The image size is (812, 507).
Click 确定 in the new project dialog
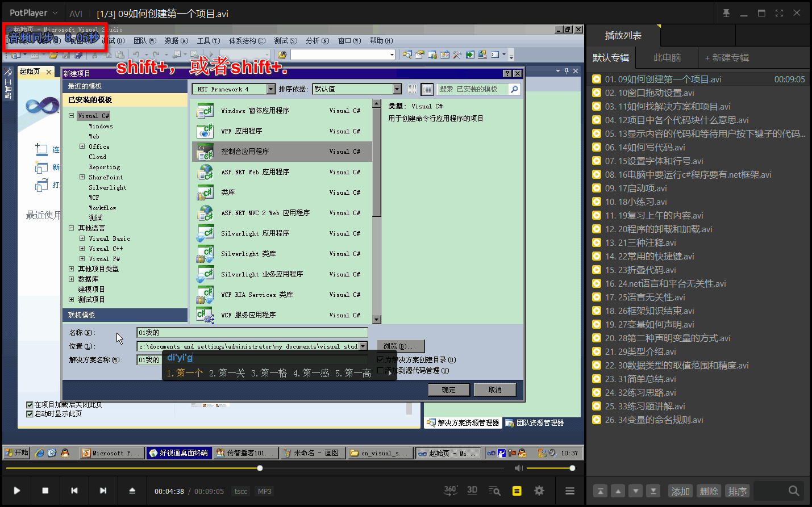click(x=449, y=390)
